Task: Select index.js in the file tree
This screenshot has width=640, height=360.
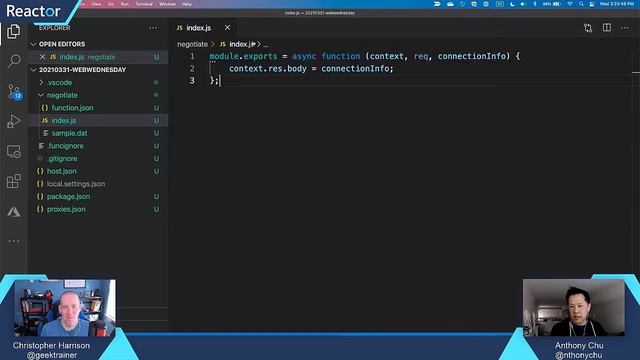Action: (x=98, y=120)
